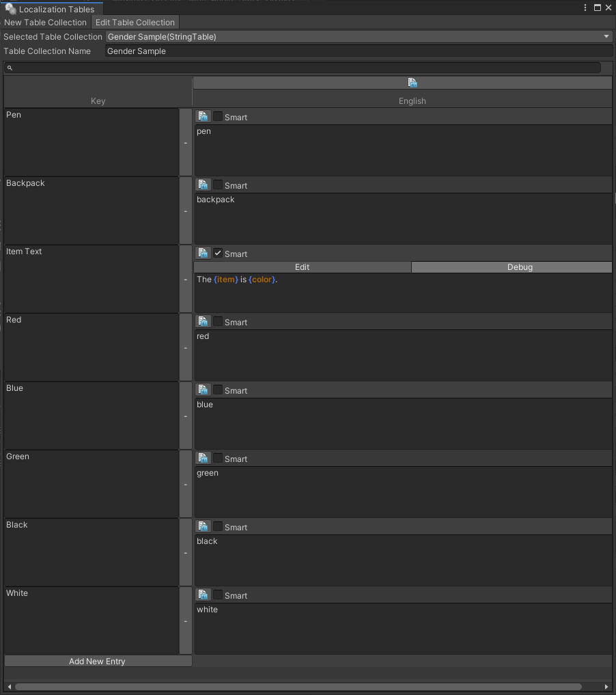
Task: Click the Unity icon on the Localization Tables tab
Action: (x=10, y=9)
